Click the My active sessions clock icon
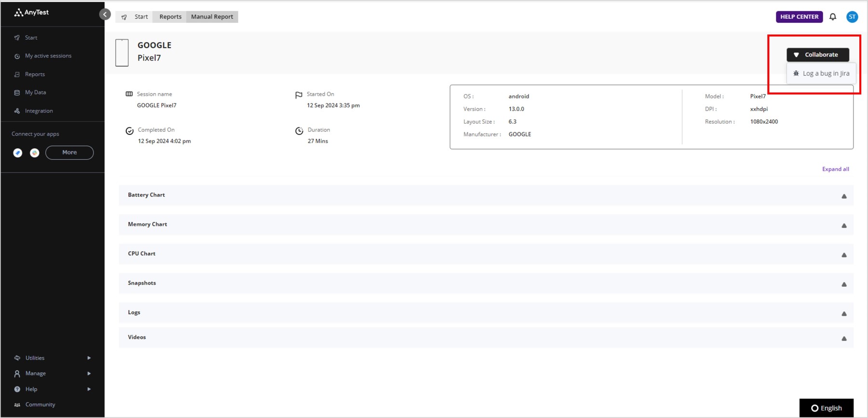Viewport: 868px width, 418px height. 17,56
